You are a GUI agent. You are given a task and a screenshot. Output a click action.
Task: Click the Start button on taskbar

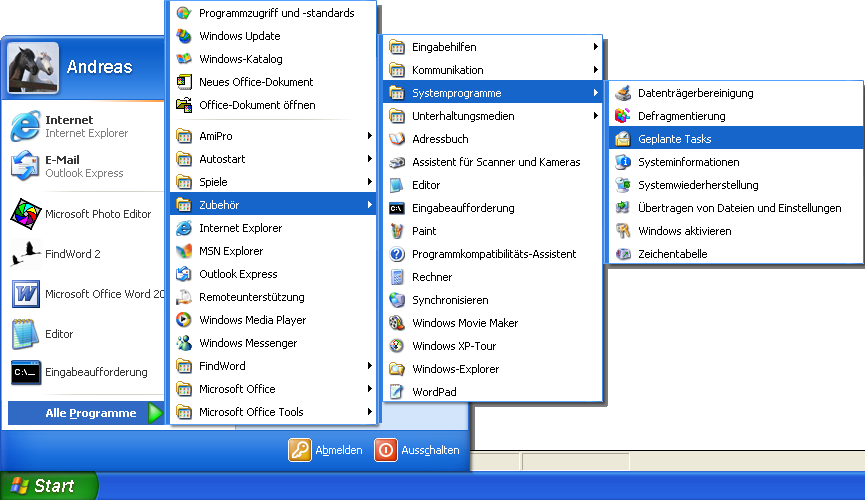pyautogui.click(x=48, y=486)
